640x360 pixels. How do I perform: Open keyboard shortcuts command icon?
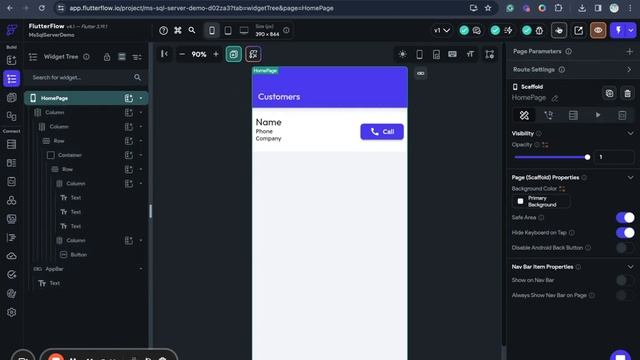pos(178,31)
